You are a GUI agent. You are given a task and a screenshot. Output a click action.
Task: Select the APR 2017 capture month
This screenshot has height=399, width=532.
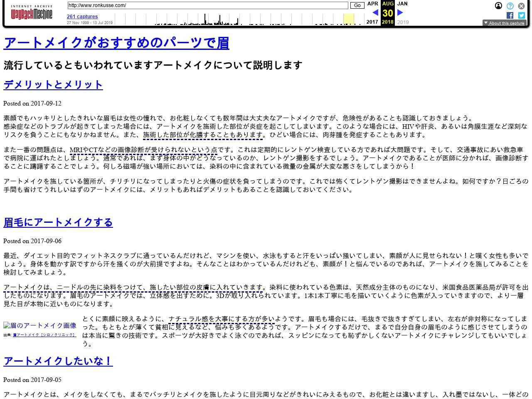[x=372, y=4]
